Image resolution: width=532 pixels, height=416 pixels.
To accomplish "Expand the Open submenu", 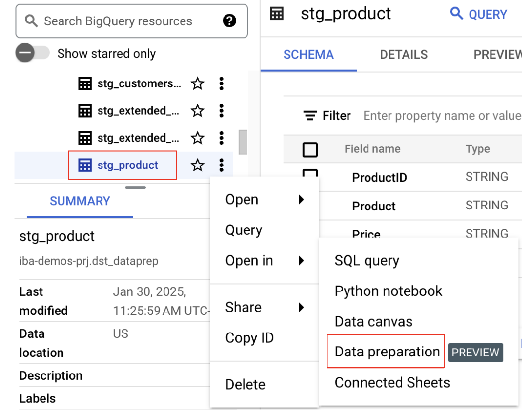I will click(264, 200).
